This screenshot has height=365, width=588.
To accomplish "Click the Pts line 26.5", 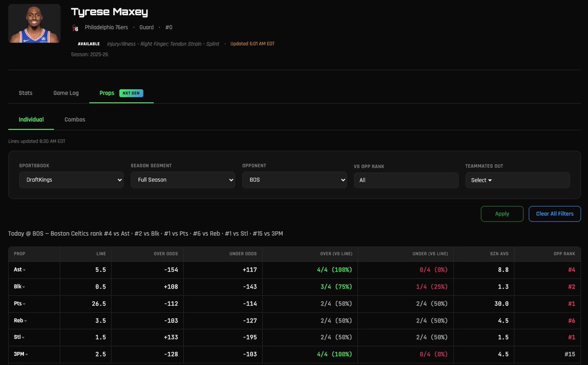I will [98, 304].
